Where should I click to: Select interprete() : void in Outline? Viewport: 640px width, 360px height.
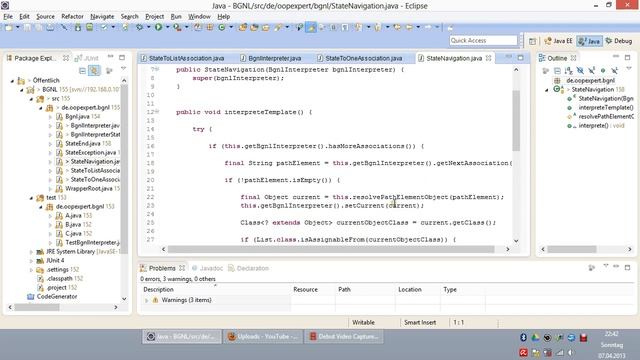(601, 126)
